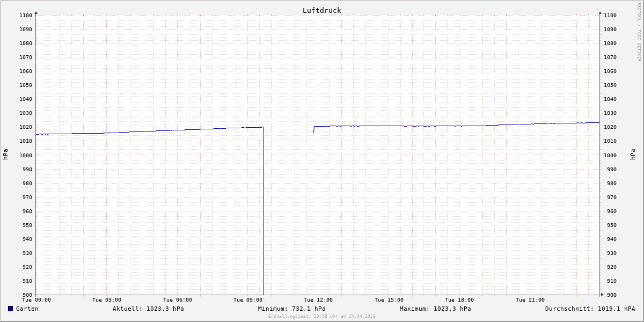Image resolution: width=644 pixels, height=322 pixels.
Task: Select the Aktuell 1023.3 hPa value
Action: click(148, 309)
